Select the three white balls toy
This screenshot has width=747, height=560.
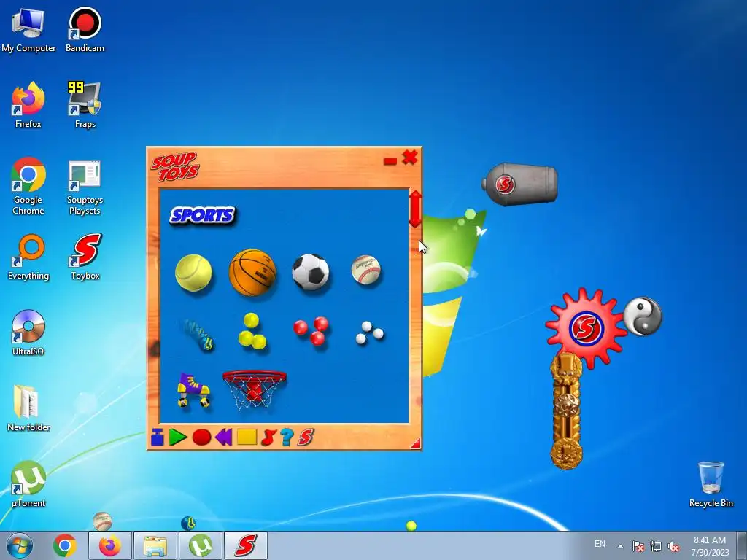coord(369,332)
